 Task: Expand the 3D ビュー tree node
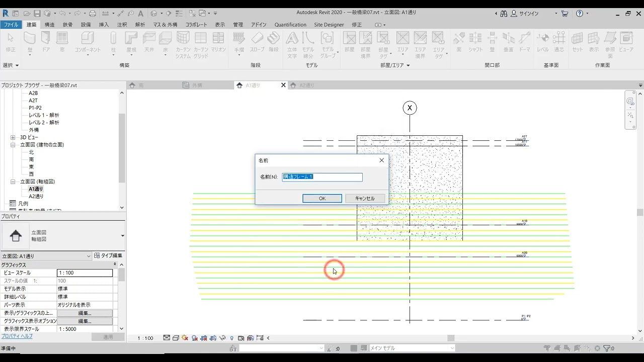[x=13, y=137]
